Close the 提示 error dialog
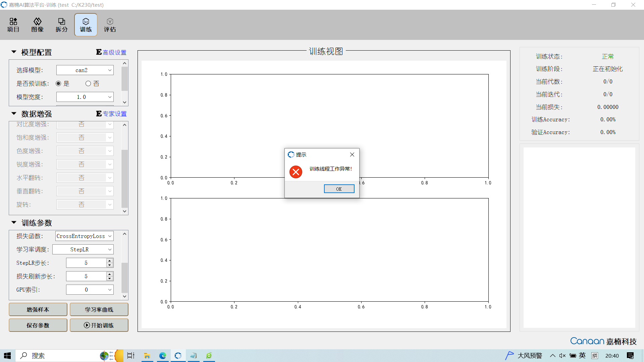644x362 pixels. (x=352, y=155)
